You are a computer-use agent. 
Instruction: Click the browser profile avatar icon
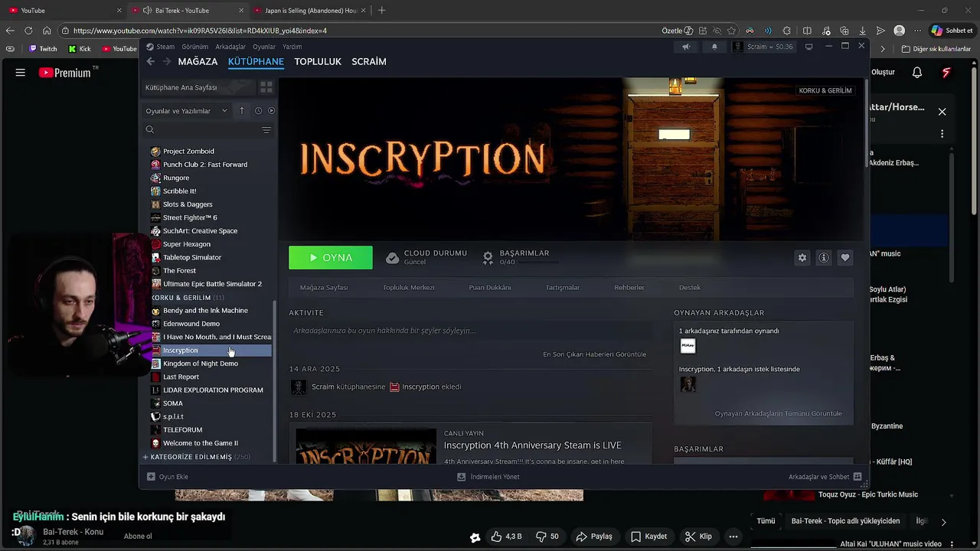tap(899, 31)
